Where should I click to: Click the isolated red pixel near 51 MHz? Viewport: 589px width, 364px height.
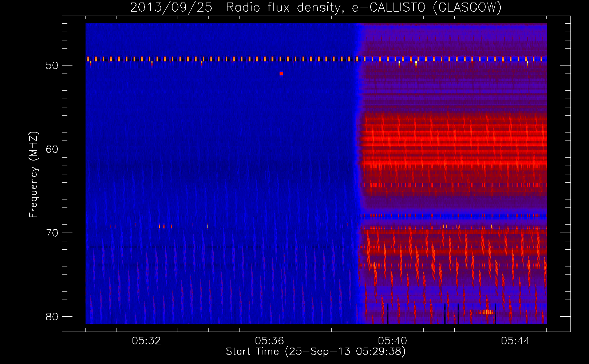281,74
